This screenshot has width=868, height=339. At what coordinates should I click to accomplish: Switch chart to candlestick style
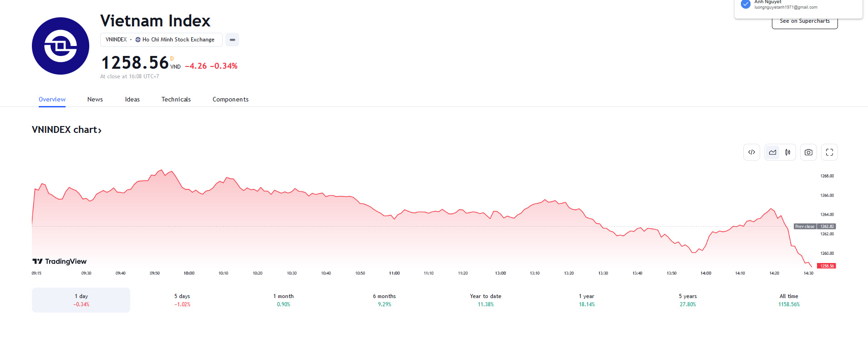[788, 152]
